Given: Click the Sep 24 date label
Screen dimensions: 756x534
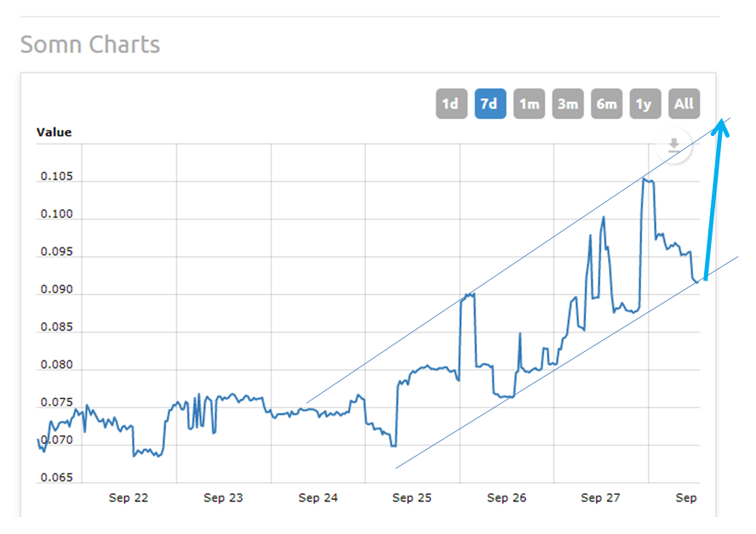Looking at the screenshot, I should [x=318, y=497].
